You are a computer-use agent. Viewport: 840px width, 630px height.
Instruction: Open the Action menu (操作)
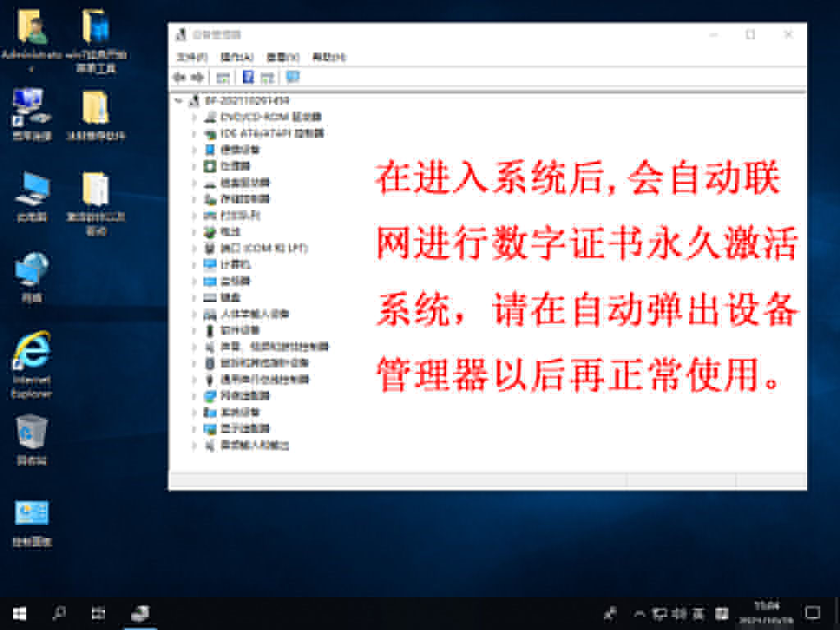(x=236, y=57)
